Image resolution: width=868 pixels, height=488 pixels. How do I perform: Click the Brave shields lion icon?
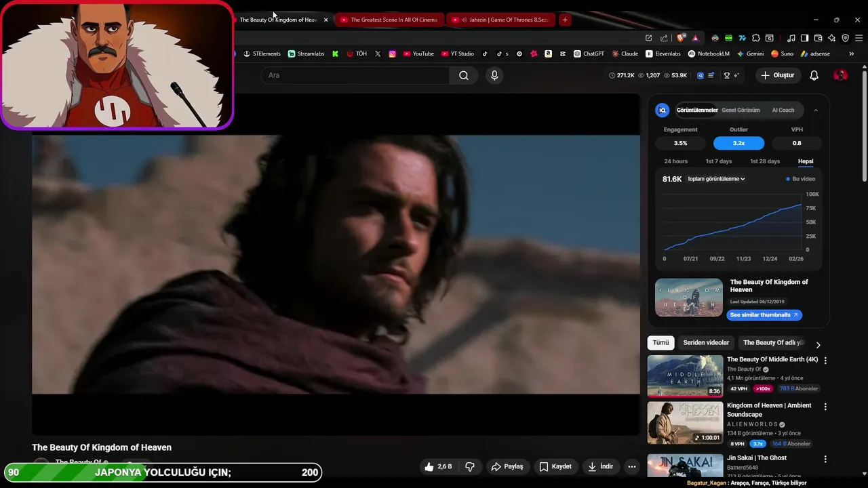(681, 38)
